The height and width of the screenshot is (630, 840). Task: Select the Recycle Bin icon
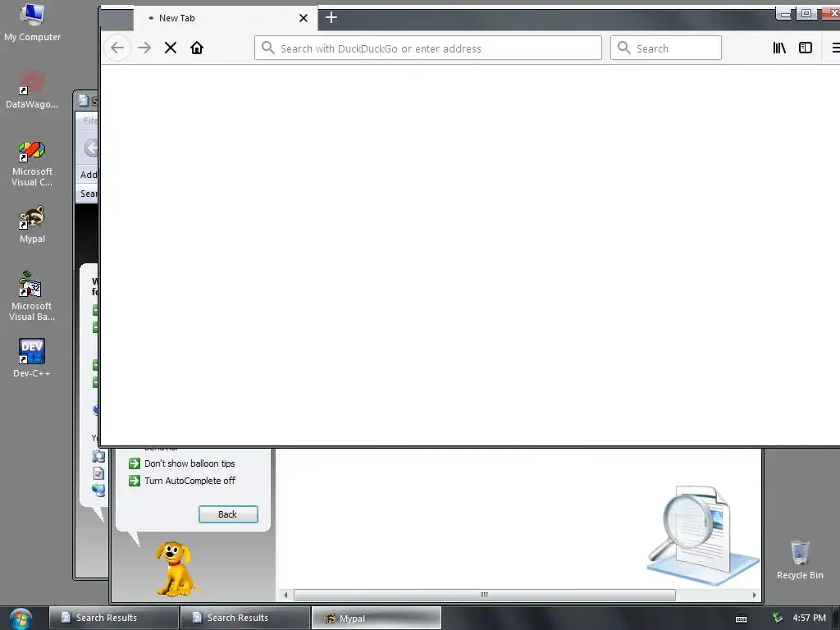[x=800, y=559]
